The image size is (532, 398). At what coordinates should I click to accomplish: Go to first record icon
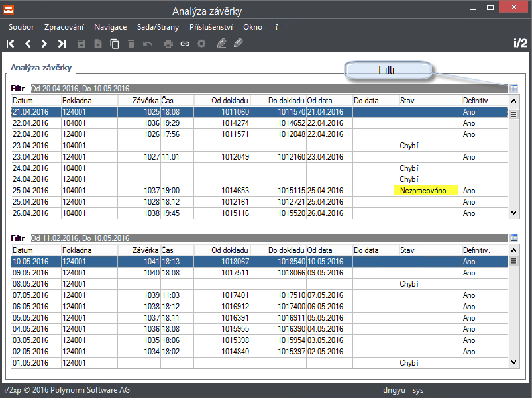[11, 44]
